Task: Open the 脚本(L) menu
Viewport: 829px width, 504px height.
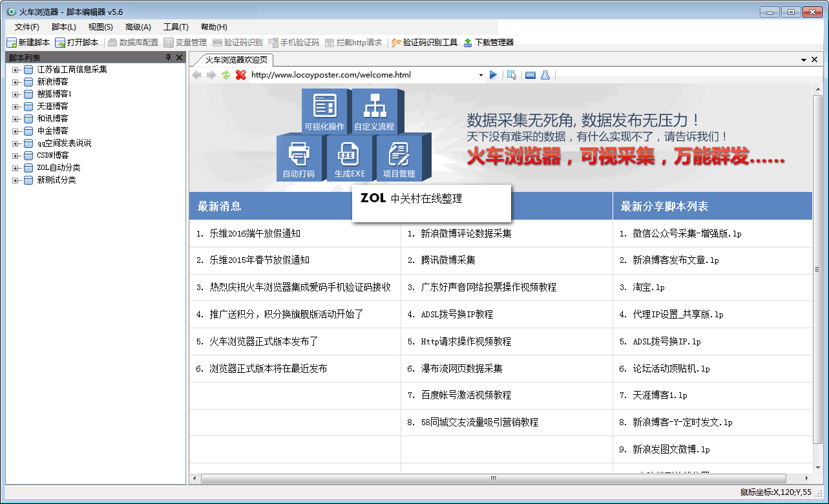Action: (x=64, y=27)
